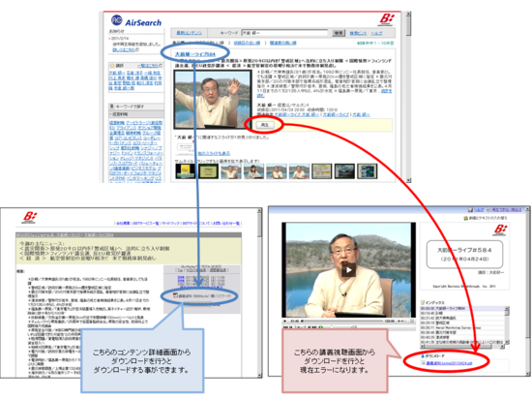
Task: Click the last thumbnail in the strip
Action: pyautogui.click(x=368, y=171)
